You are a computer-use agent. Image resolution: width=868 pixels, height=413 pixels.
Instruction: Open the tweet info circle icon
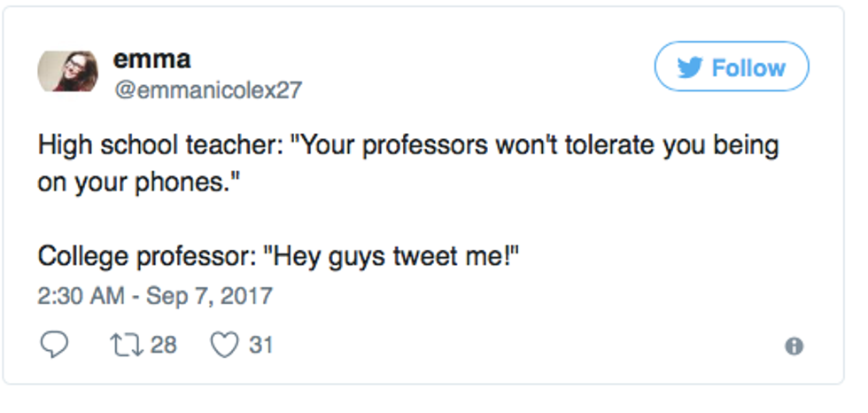click(794, 347)
